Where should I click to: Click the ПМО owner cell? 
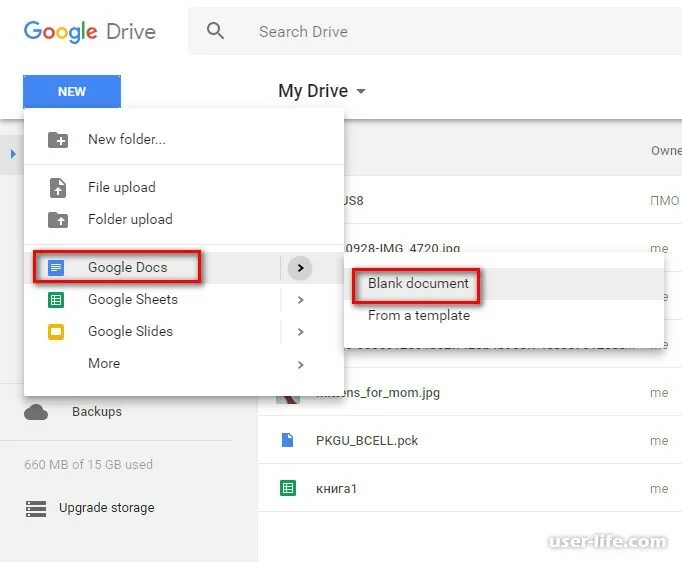(x=665, y=201)
